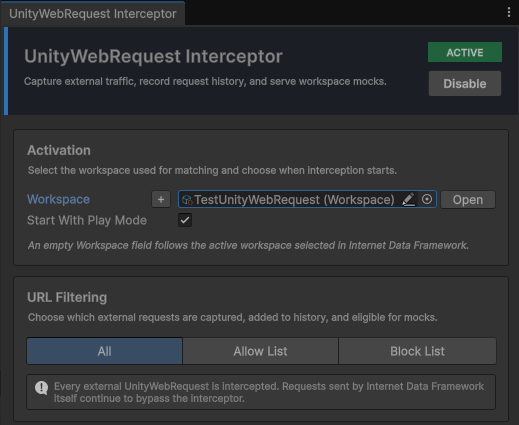Open the object picker circle icon
The image size is (519, 425).
tap(427, 199)
